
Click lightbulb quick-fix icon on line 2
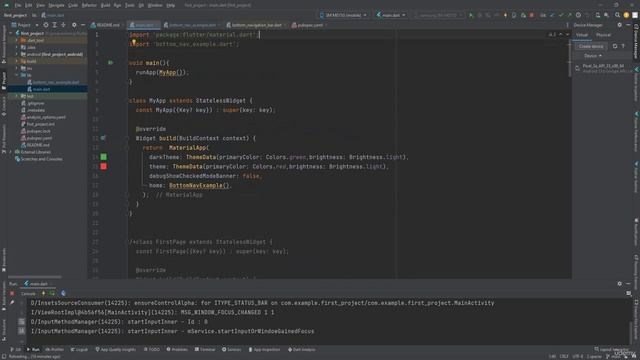pyautogui.click(x=133, y=42)
